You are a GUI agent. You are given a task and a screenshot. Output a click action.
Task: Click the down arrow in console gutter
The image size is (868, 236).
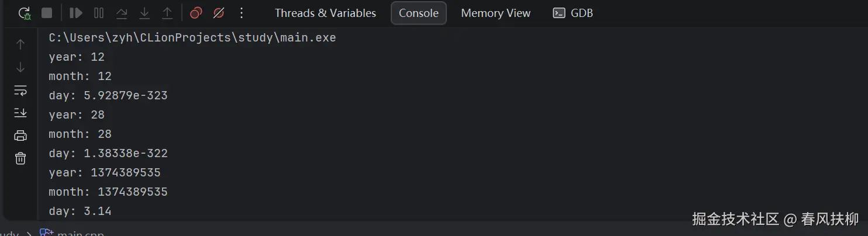pyautogui.click(x=20, y=67)
